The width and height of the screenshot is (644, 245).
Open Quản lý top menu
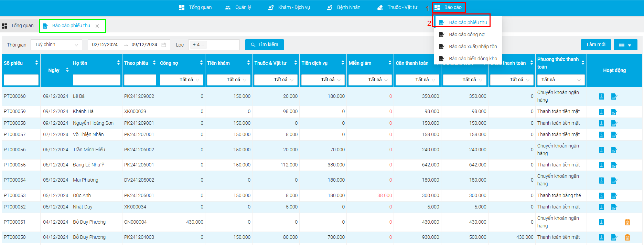tap(238, 7)
